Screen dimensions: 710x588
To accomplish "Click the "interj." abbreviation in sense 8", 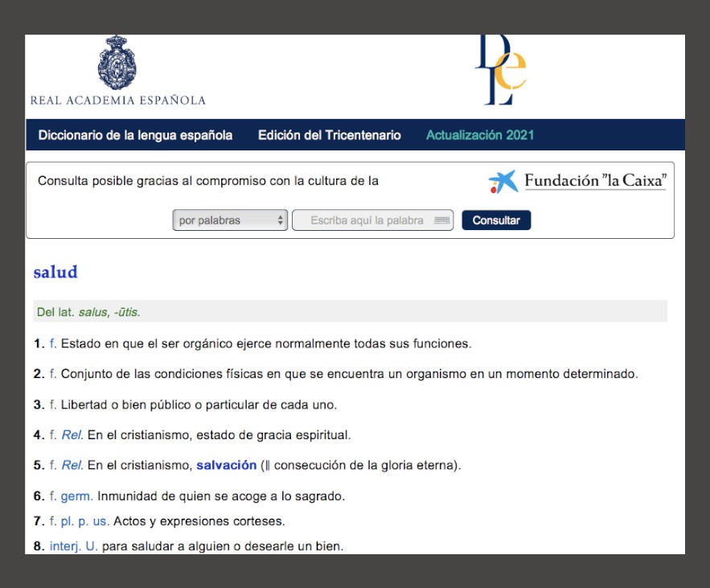I will click(67, 545).
